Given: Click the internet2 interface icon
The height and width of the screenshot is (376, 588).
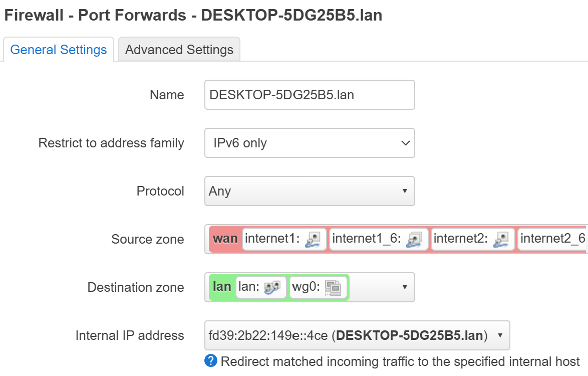Looking at the screenshot, I should [x=501, y=239].
